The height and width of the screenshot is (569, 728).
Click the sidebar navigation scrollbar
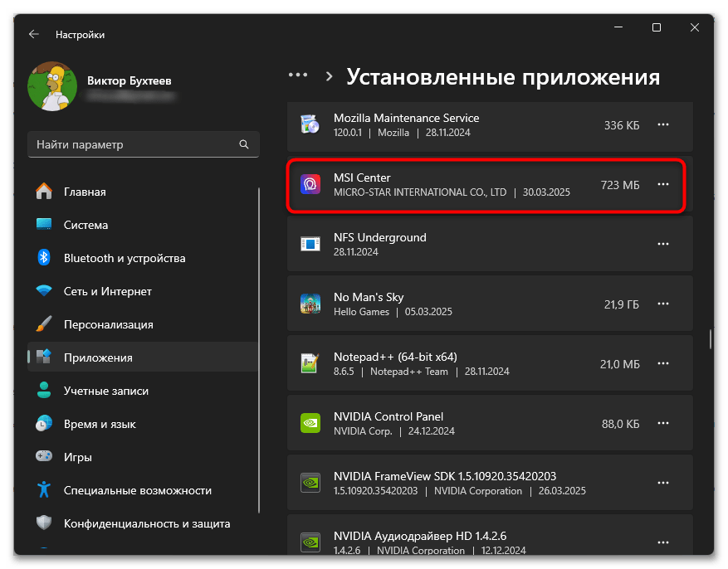(259, 350)
